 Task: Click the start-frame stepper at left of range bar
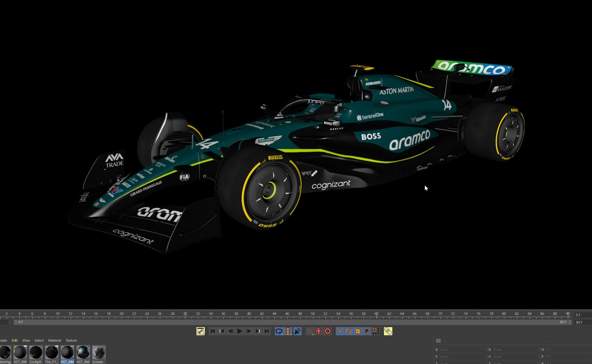(9, 322)
